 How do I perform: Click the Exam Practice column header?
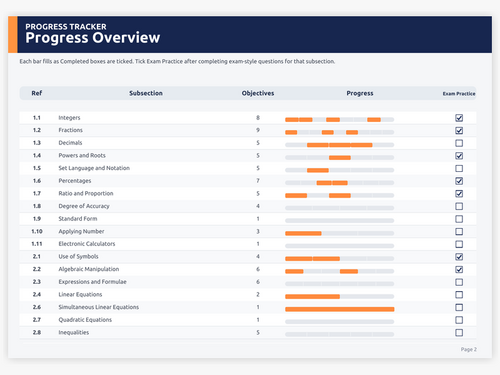(x=459, y=94)
